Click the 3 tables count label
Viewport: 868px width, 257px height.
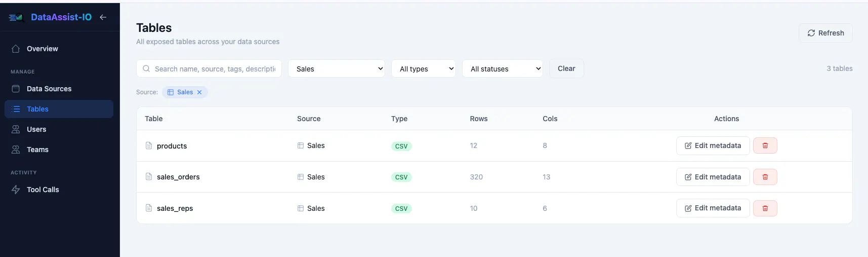pos(840,68)
